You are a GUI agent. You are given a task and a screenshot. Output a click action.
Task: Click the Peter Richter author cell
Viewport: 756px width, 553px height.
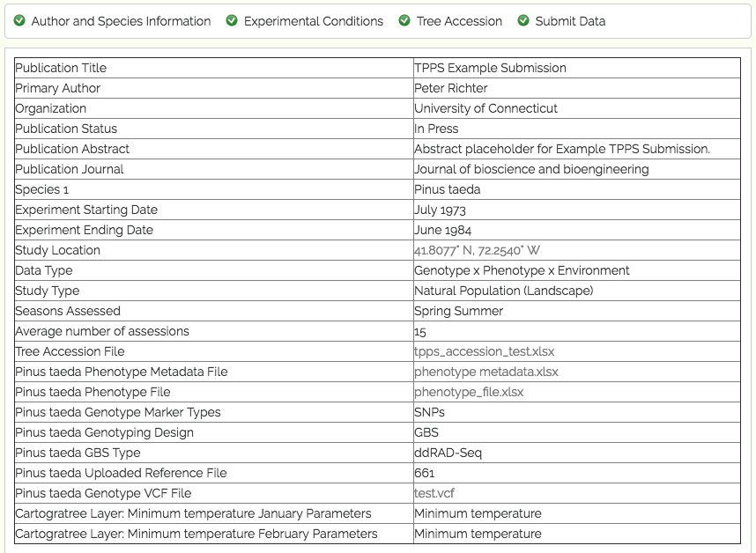(x=576, y=88)
